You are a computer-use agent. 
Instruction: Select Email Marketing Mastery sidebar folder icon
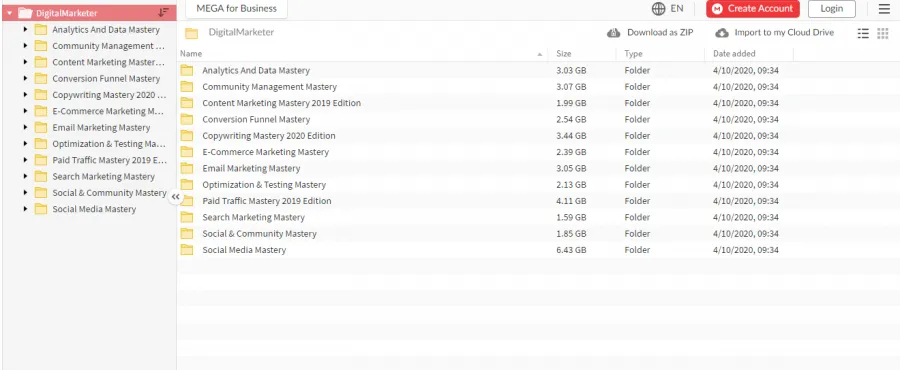pyautogui.click(x=41, y=127)
